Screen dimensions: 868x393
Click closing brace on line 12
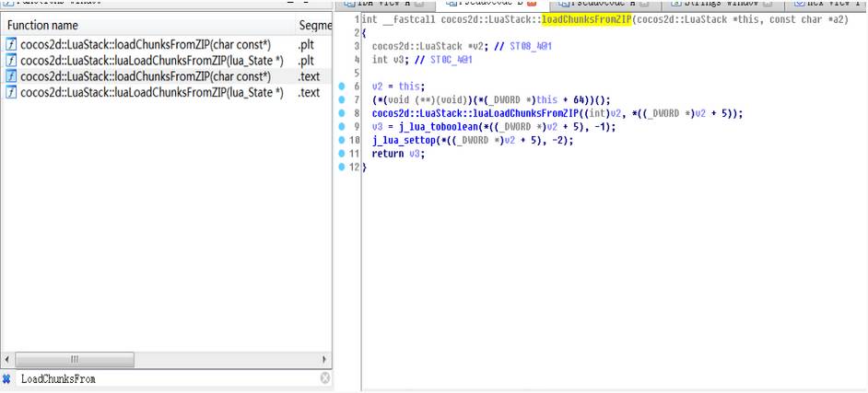coord(364,167)
